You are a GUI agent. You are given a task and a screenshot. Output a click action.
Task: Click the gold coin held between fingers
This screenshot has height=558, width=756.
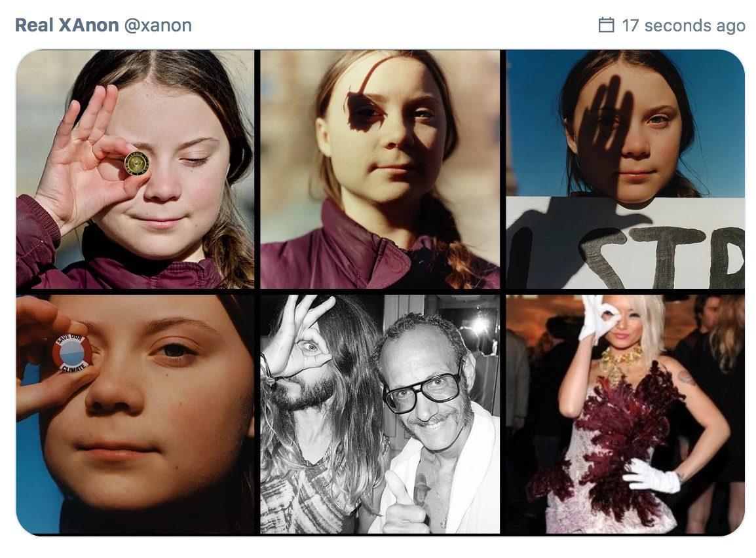(x=137, y=162)
